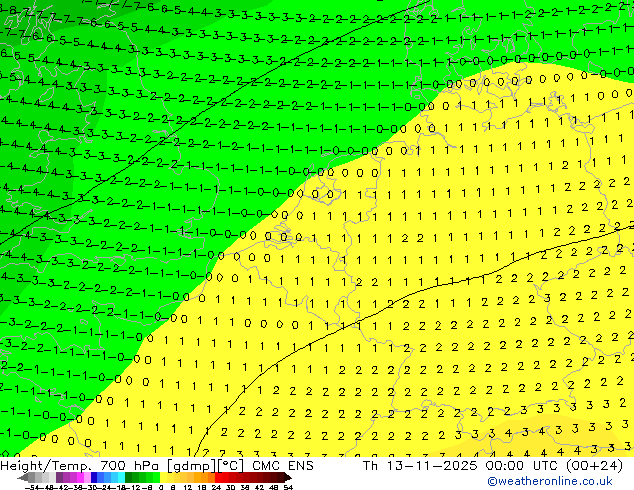Pick the cyan legend swatch

point(121,478)
